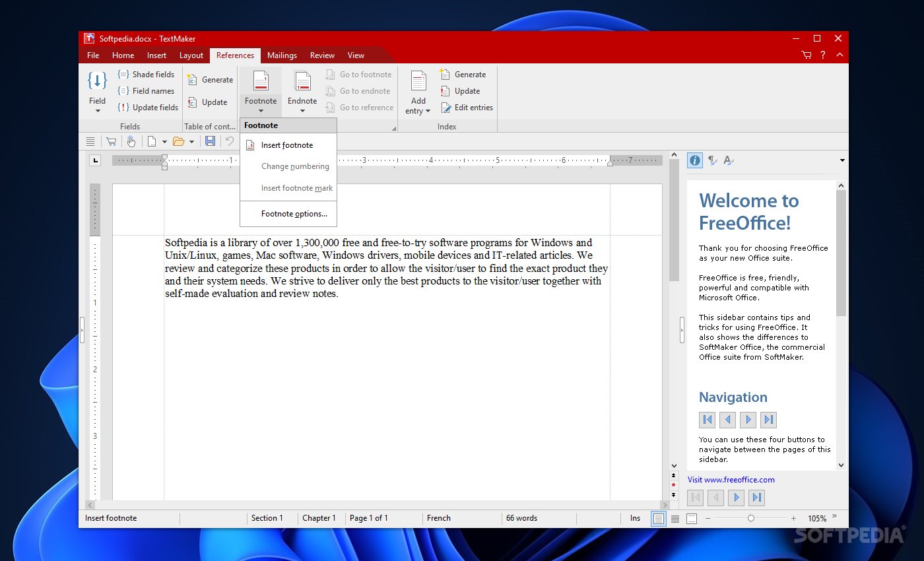Toggle touch mode hand icon
Viewport: 924px width, 561px height.
pos(131,141)
